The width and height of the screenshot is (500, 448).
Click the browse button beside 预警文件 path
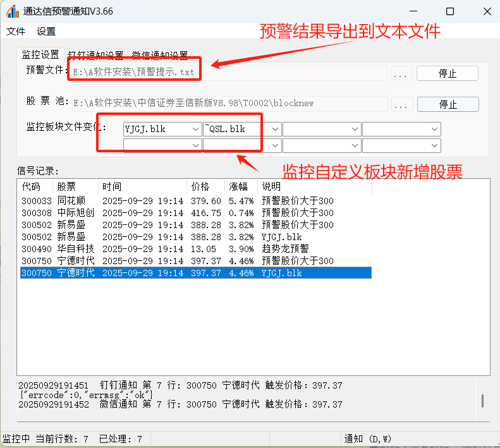pos(401,74)
